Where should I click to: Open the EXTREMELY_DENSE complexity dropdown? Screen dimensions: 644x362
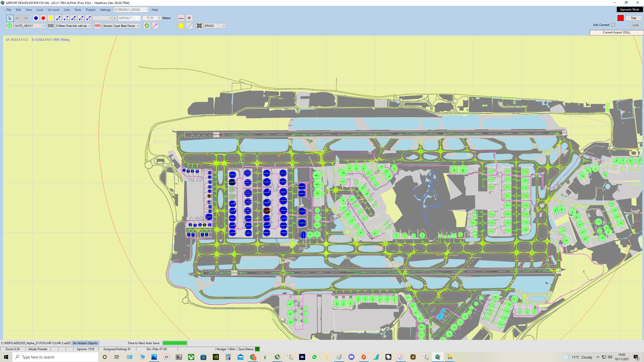[x=131, y=10]
